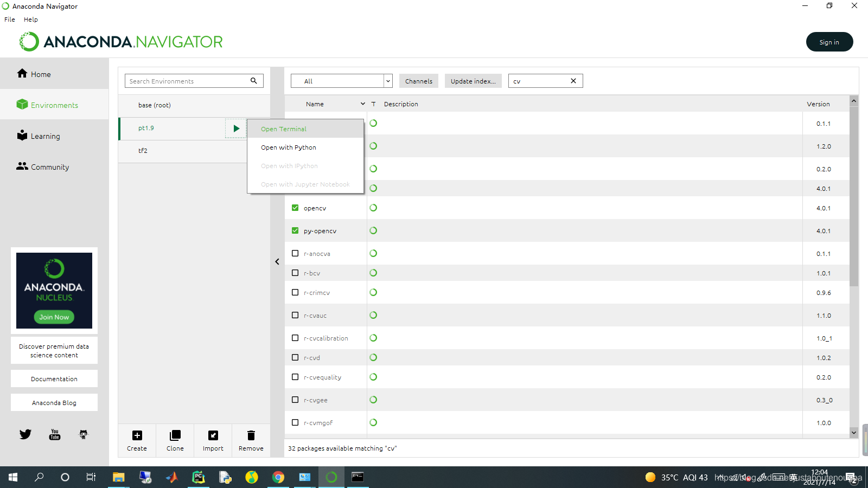Open Anaconda's Twitter page

point(25,434)
